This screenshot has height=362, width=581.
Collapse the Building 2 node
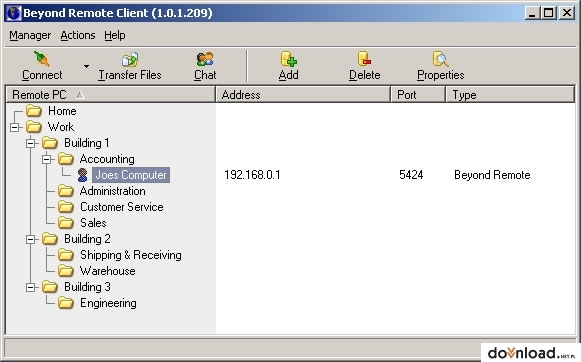click(31, 239)
